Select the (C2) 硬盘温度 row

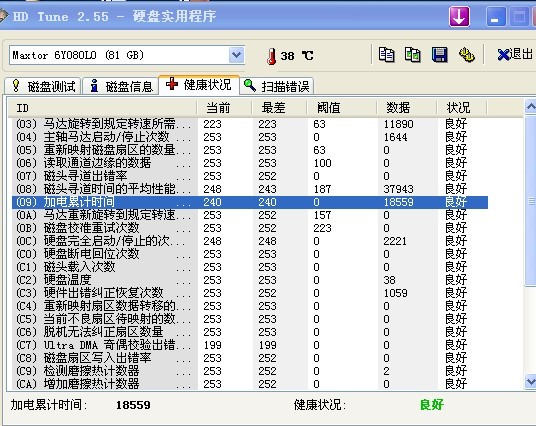pos(250,280)
